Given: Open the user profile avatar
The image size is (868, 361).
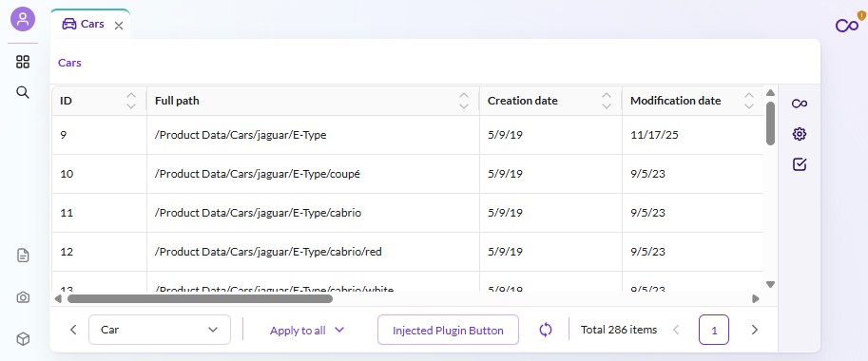Looking at the screenshot, I should click(x=23, y=19).
